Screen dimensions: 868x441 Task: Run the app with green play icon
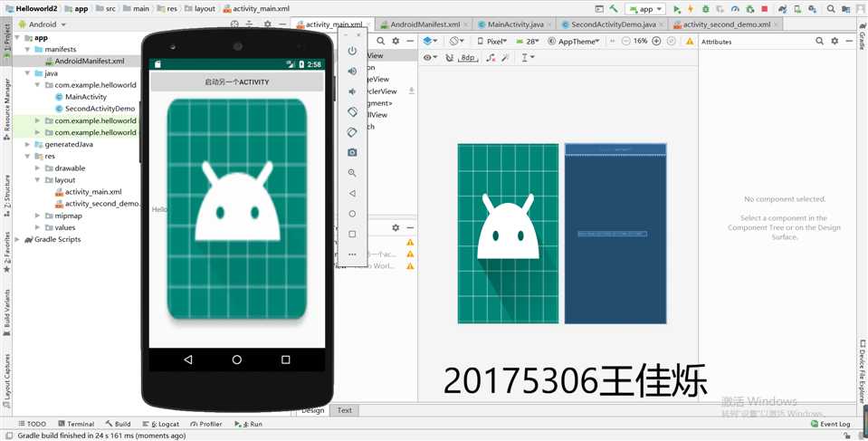click(x=676, y=9)
